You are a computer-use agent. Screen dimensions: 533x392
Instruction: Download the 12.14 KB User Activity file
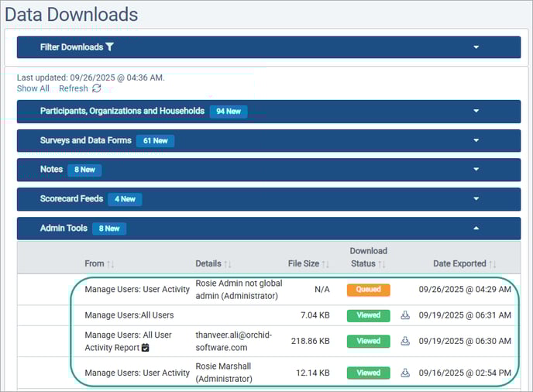[404, 373]
